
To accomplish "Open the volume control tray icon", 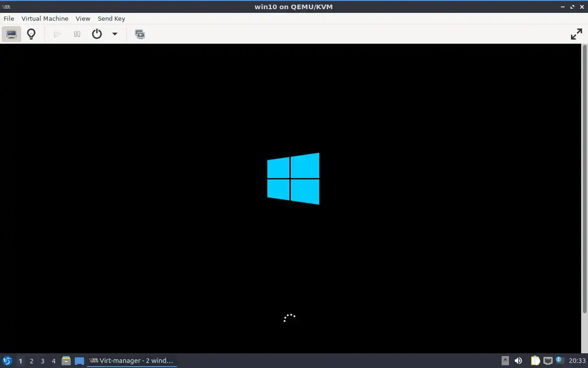I will pos(518,361).
